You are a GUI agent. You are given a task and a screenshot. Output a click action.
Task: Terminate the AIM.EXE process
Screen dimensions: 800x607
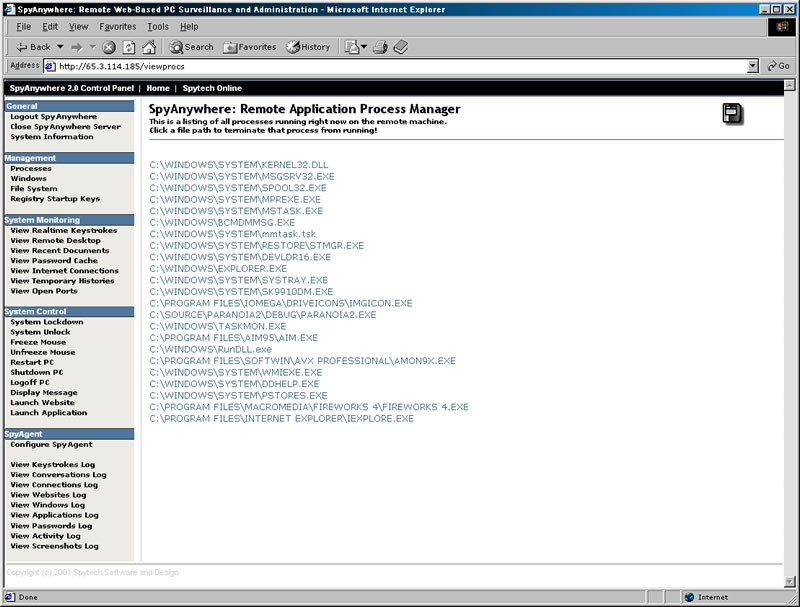coord(233,338)
